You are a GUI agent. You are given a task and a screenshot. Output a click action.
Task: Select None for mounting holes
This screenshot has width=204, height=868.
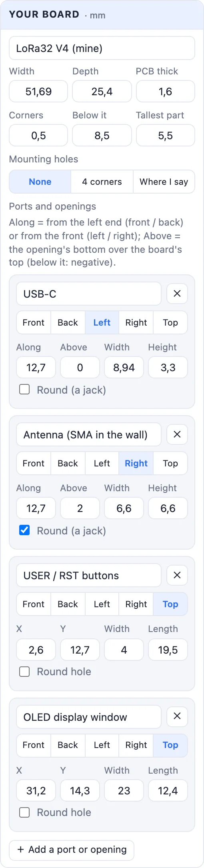click(x=40, y=182)
